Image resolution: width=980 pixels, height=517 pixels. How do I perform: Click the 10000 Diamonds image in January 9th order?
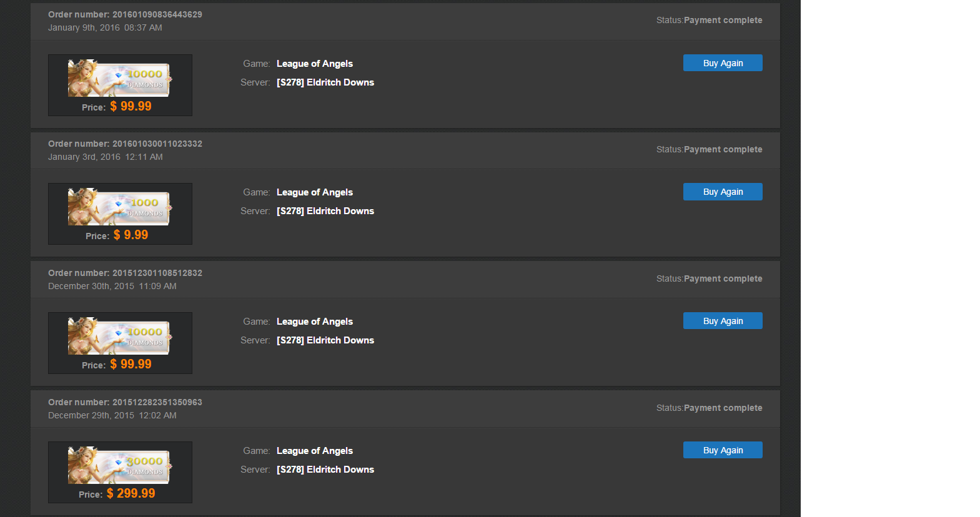pyautogui.click(x=119, y=78)
